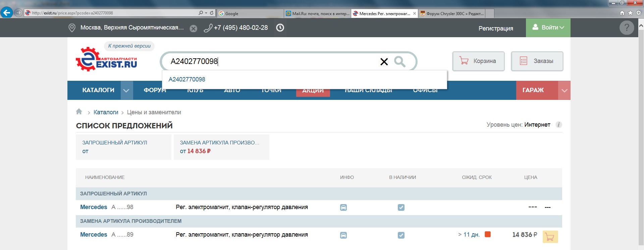Expand the КАТАЛОГИ dropdown chevron
The width and height of the screenshot is (644, 250).
[x=126, y=90]
